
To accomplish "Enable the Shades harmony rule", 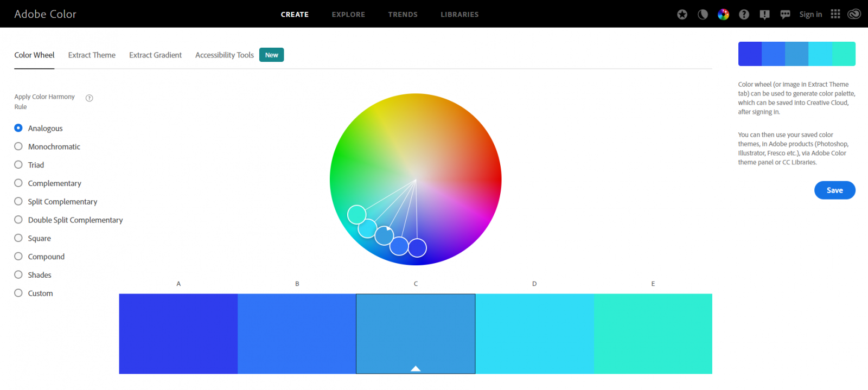I will (18, 275).
